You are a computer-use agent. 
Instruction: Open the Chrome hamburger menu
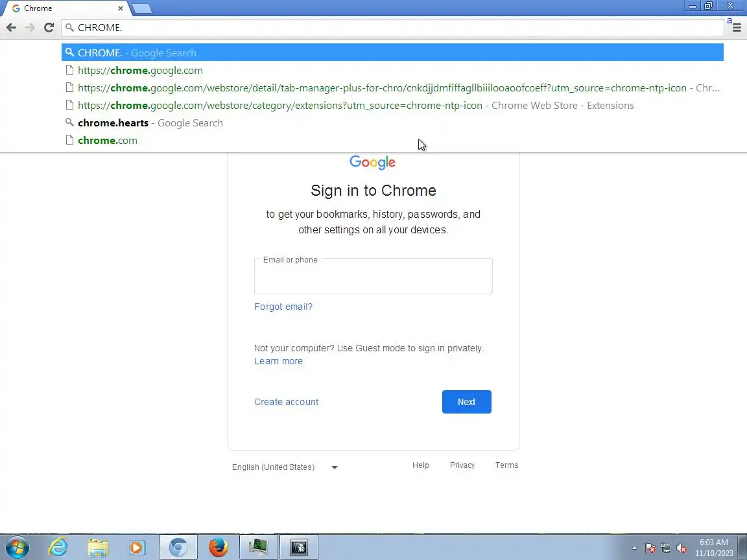point(737,28)
